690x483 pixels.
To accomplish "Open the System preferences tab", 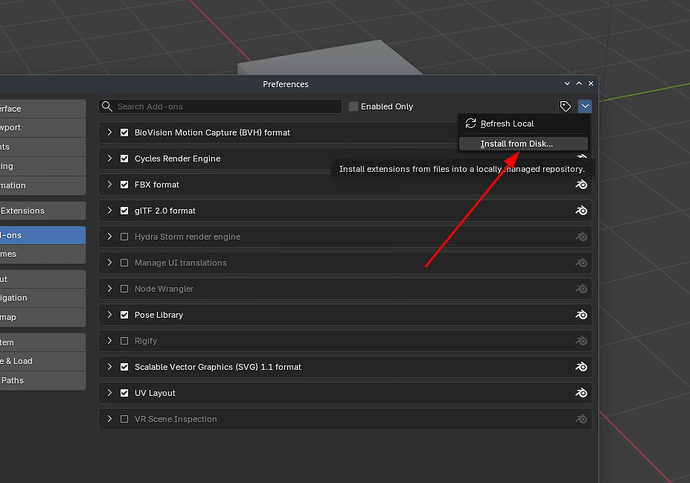I will (x=43, y=342).
